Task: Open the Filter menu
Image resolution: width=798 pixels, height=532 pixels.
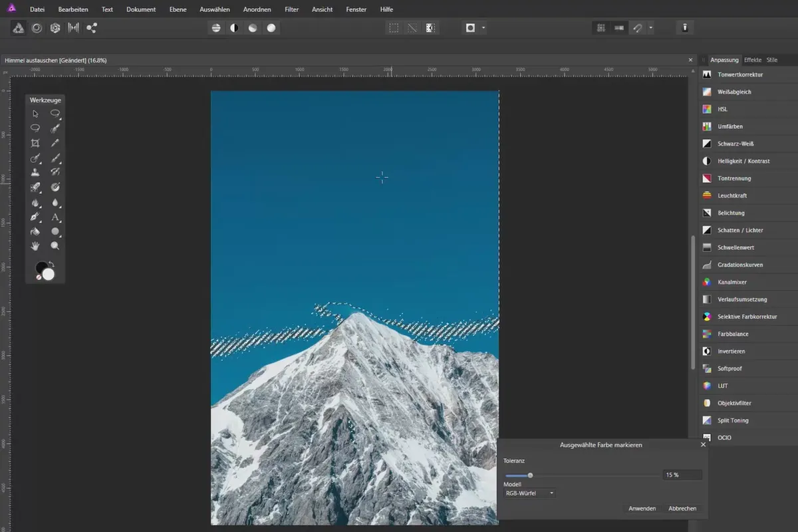Action: coord(291,9)
